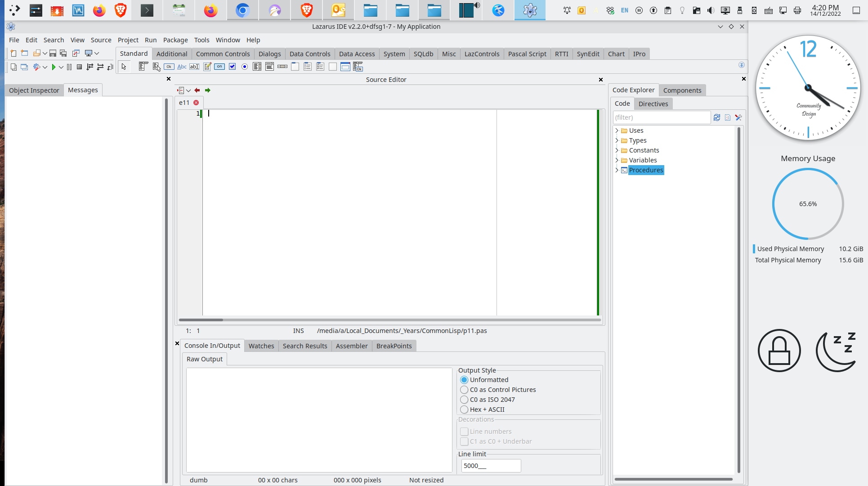Click the Pause execution icon
Screen dimensions: 868x486
pos(69,67)
